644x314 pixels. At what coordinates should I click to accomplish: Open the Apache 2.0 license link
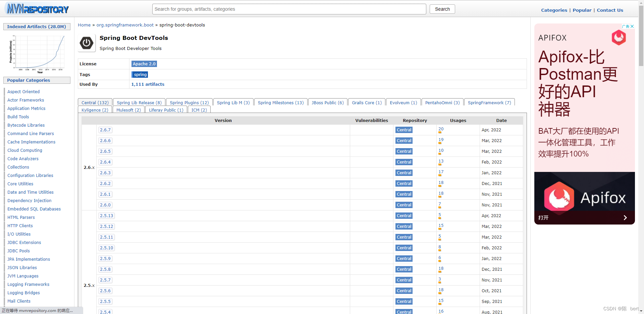(144, 64)
